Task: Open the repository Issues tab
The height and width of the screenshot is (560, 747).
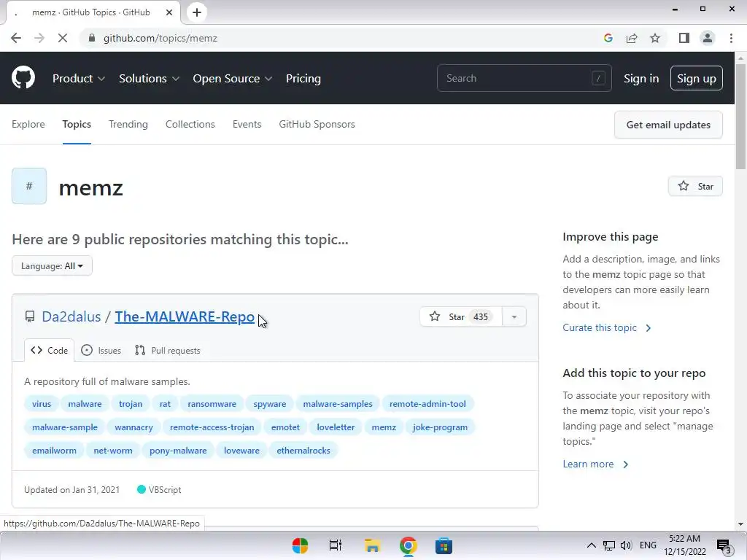Action: [101, 351]
